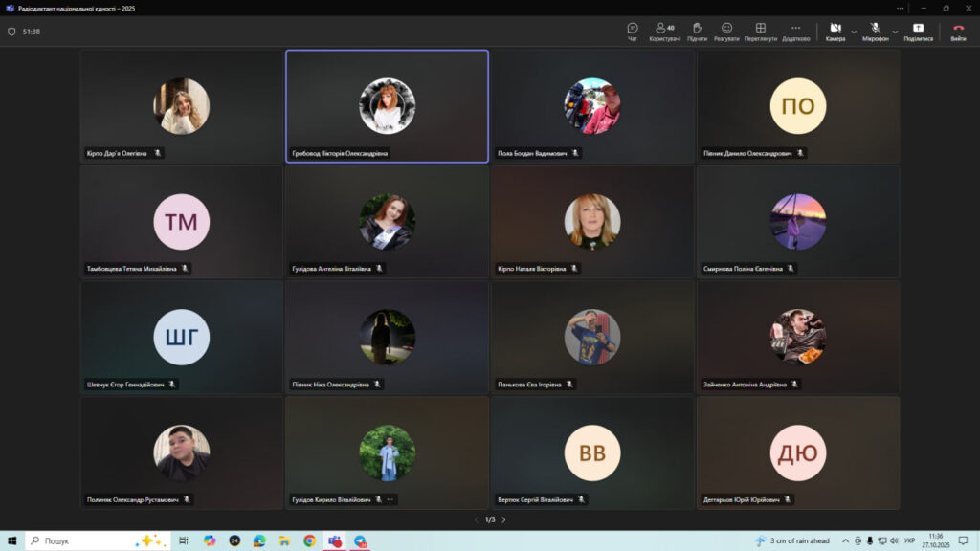Unmute the microphone
Screen dimensions: 980x551
(875, 31)
